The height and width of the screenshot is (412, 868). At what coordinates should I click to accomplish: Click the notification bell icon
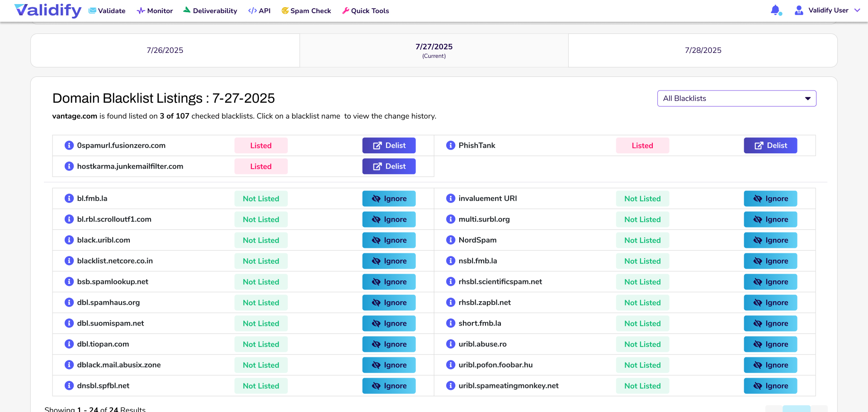775,10
